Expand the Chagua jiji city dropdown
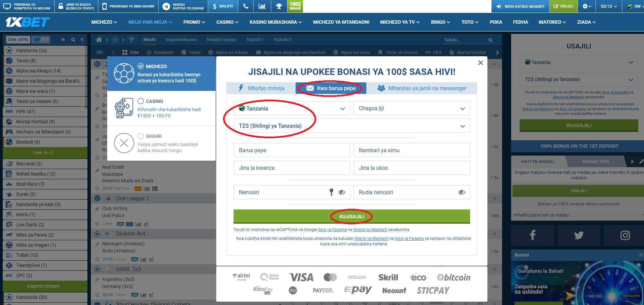The height and width of the screenshot is (305, 644). click(x=411, y=108)
